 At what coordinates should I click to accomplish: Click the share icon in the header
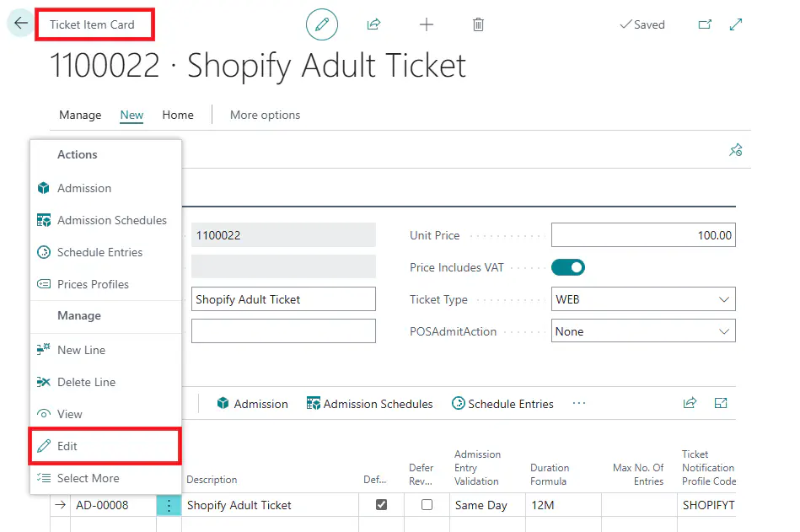373,24
